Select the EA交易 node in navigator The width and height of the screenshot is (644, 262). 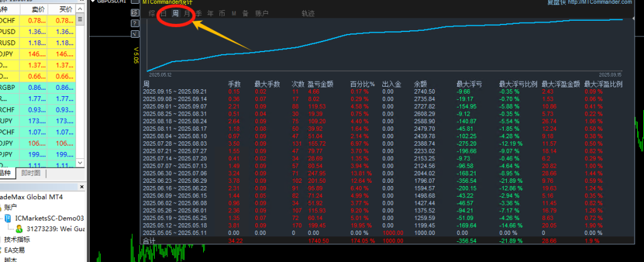14,250
